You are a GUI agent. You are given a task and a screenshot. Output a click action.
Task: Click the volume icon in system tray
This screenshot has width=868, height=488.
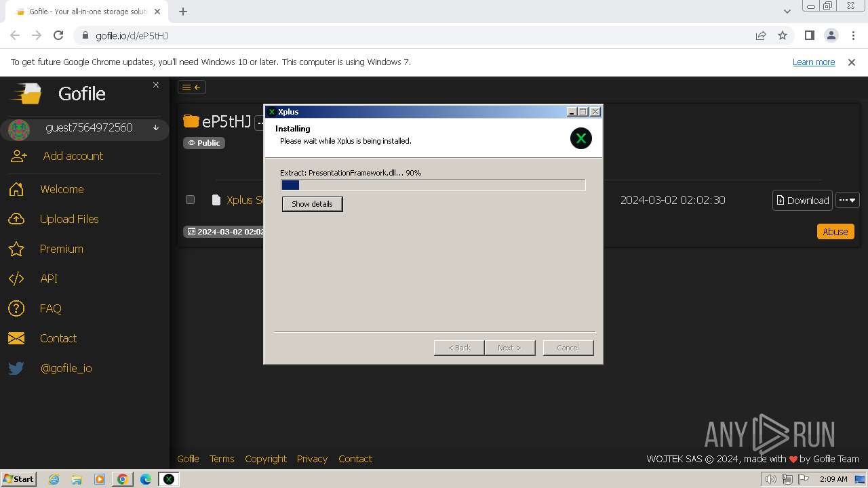click(770, 479)
